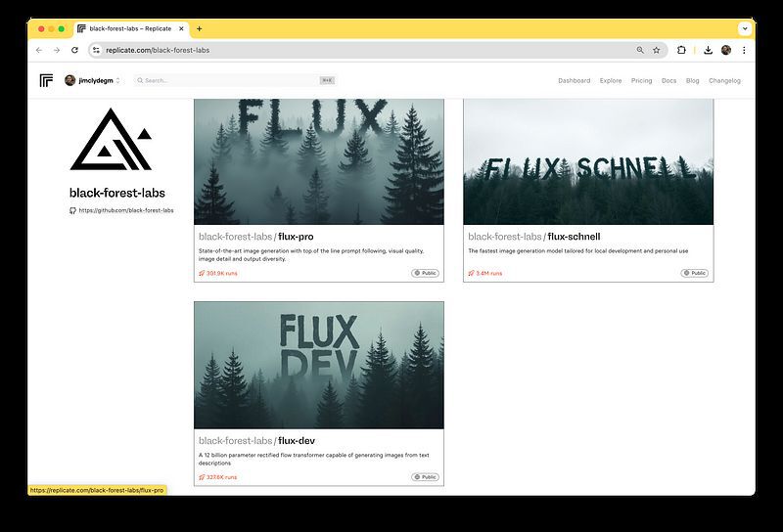Click the flux-schnell Public badge

(x=695, y=273)
